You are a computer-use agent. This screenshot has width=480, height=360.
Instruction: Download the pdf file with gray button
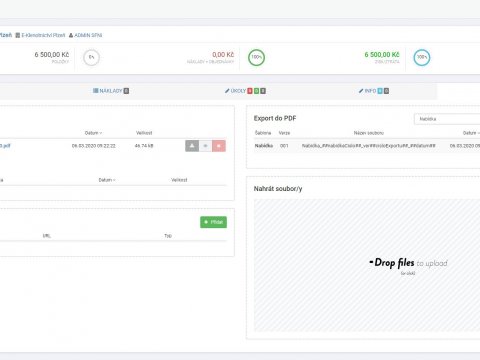(x=192, y=146)
